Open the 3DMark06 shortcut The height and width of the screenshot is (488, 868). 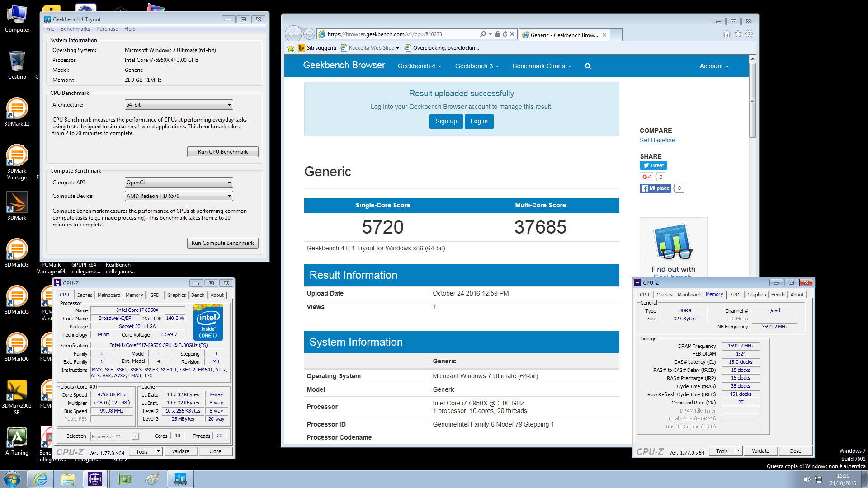17,347
